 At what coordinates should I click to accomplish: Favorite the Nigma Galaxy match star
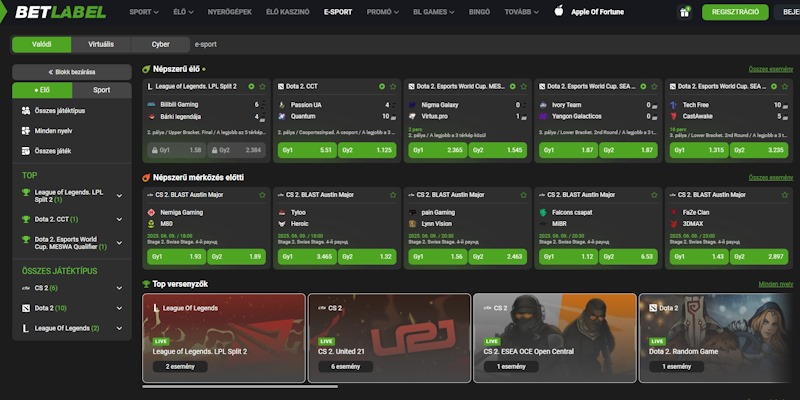click(x=523, y=87)
